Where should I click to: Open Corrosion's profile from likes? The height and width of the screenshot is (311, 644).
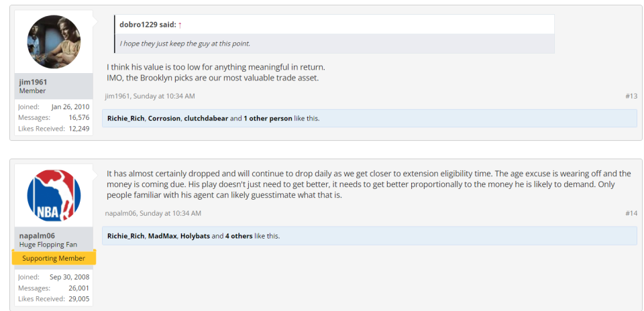164,118
